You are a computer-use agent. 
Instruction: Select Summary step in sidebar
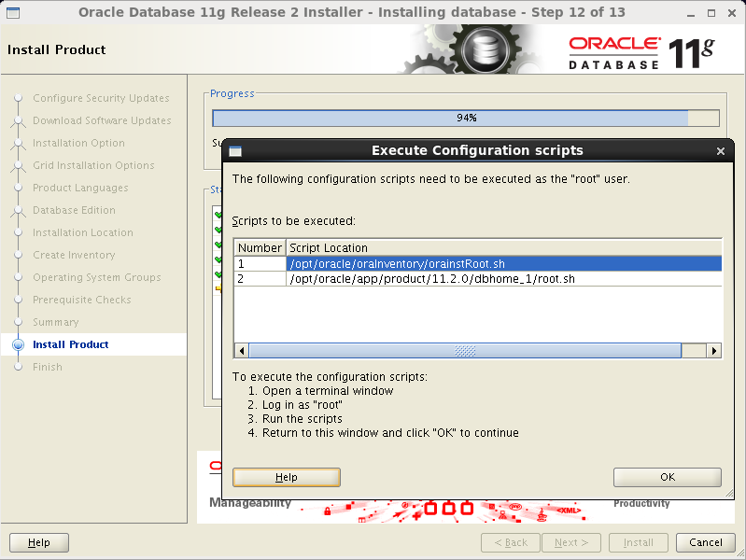56,322
